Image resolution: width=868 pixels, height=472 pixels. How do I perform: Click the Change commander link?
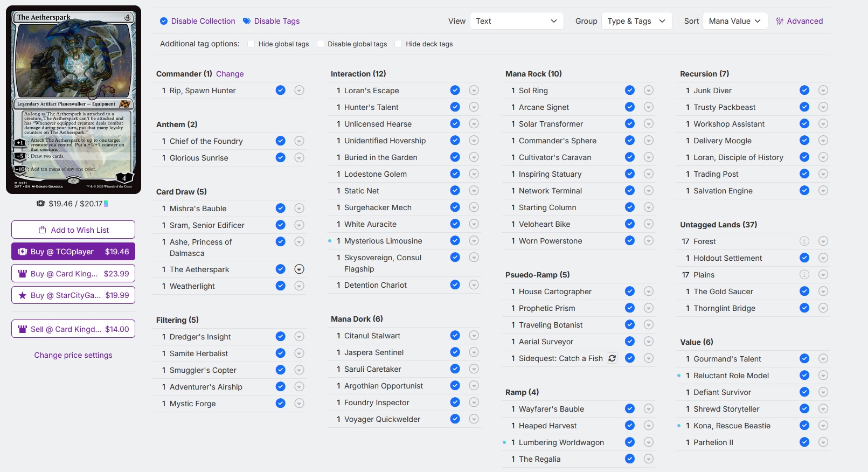coord(230,74)
